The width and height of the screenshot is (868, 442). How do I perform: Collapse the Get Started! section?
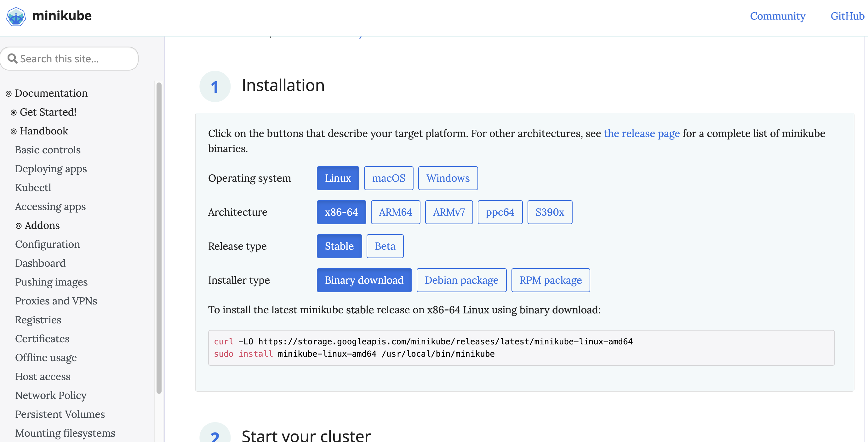(14, 112)
